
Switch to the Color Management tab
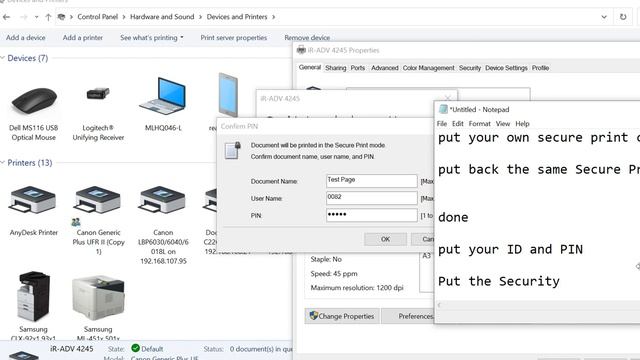click(x=428, y=68)
